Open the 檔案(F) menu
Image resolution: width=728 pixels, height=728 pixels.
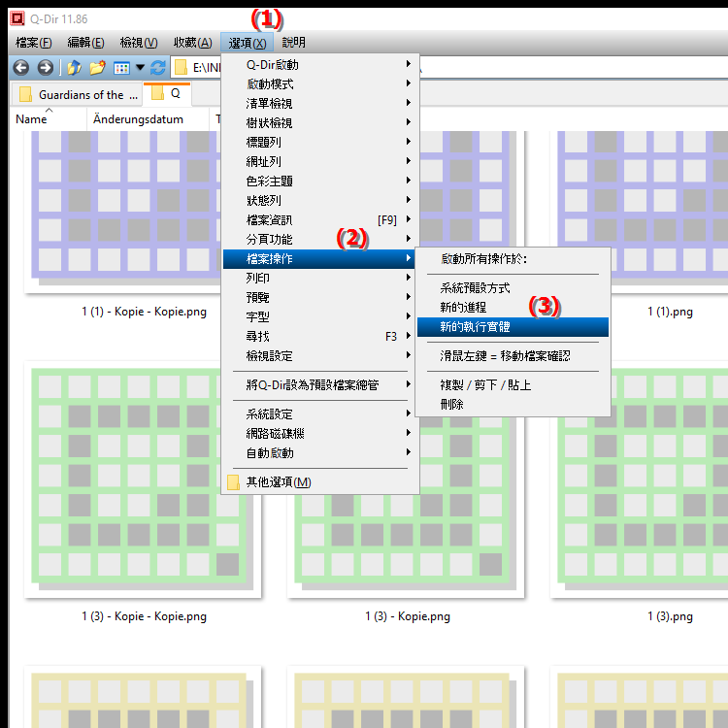point(33,43)
